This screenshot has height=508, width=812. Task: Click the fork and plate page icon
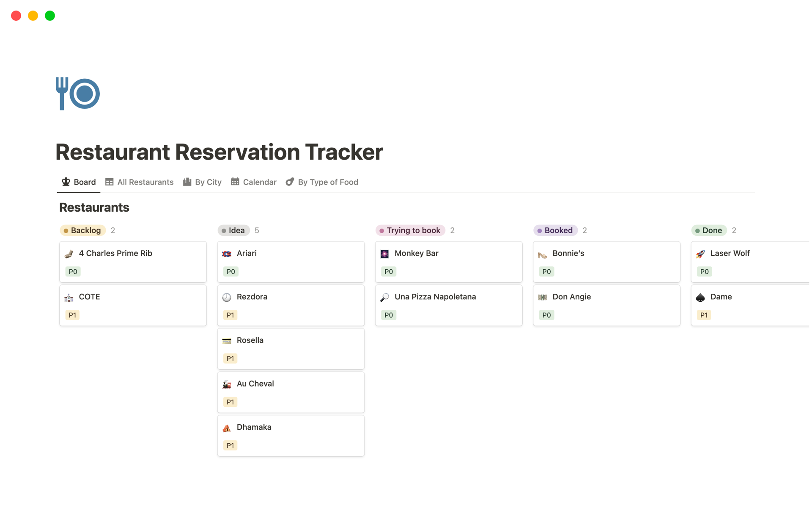pyautogui.click(x=78, y=94)
